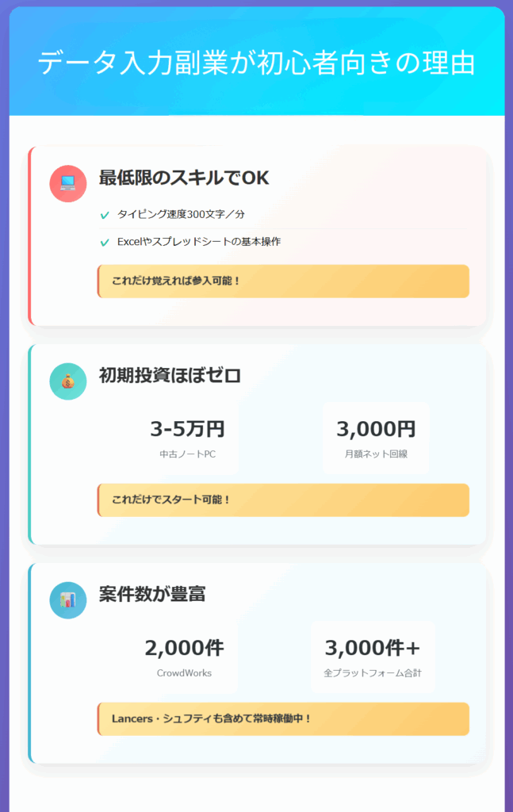The image size is (513, 812).
Task: Select the 3,000円 月額ネット回線 stat box
Action: coord(376,438)
